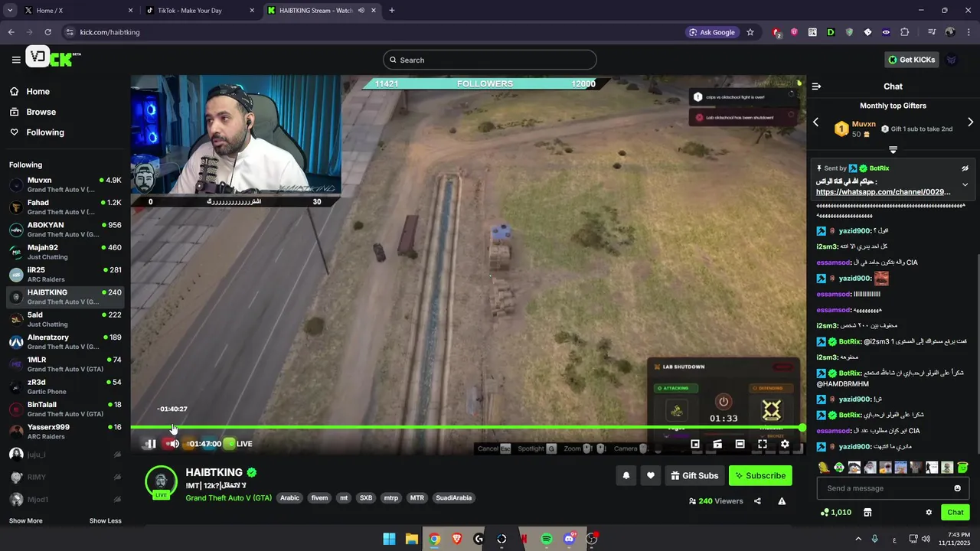Open the browser extensions puzzle icon
Image resolution: width=980 pixels, height=551 pixels.
pos(904,32)
